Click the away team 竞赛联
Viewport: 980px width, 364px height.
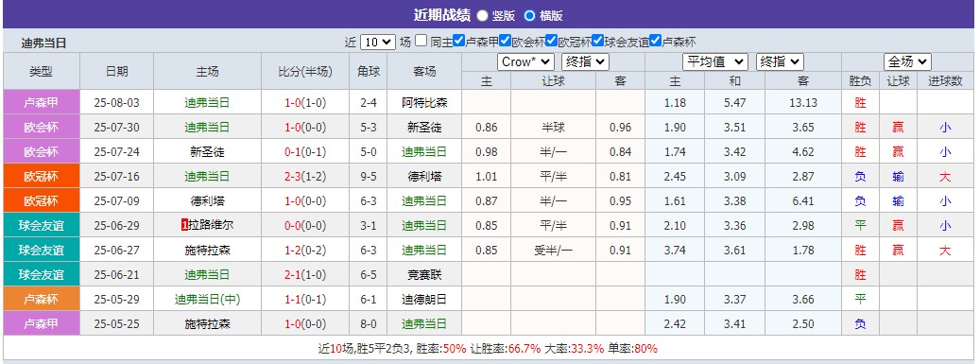point(424,274)
